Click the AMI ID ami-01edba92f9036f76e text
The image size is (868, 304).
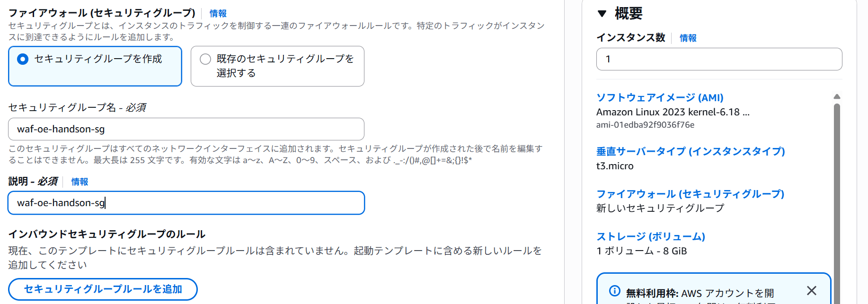(x=645, y=125)
